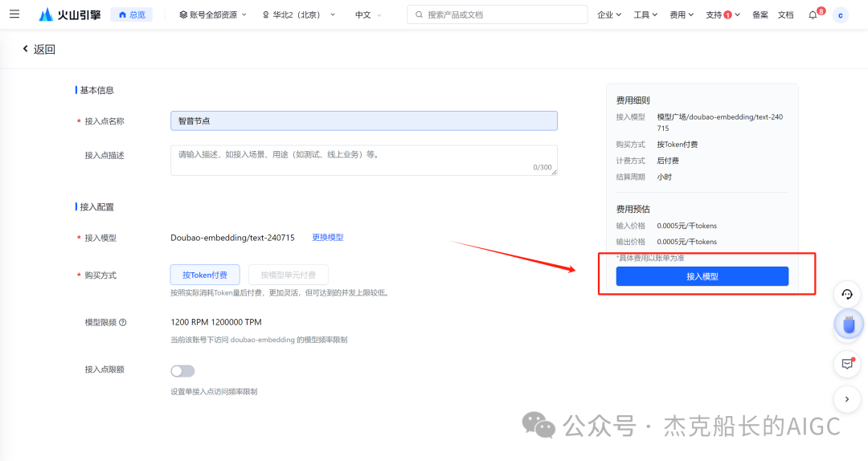Open the feedback message icon
The image size is (868, 461).
pos(847,364)
